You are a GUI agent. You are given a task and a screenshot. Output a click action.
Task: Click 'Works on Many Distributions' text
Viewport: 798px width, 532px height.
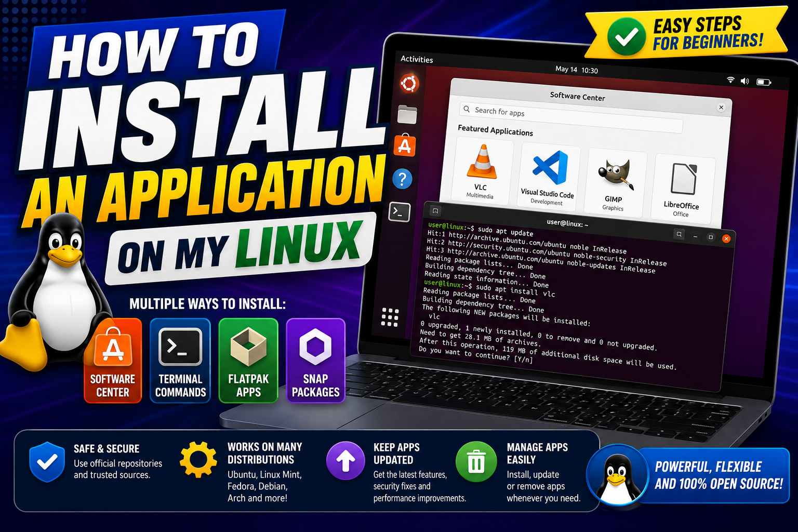pos(264,453)
